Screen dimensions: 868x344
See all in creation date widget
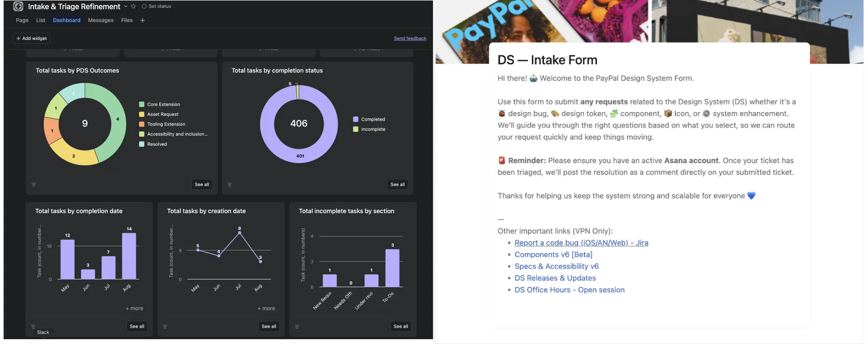(269, 326)
